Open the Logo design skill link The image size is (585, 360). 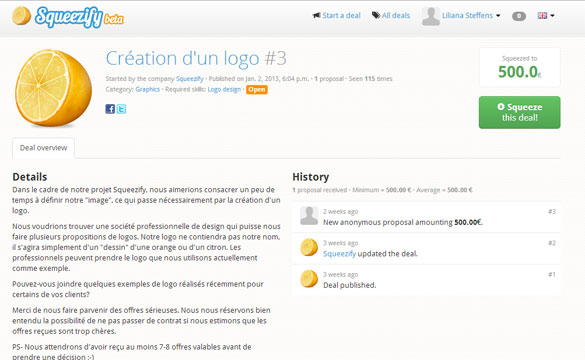pyautogui.click(x=224, y=90)
